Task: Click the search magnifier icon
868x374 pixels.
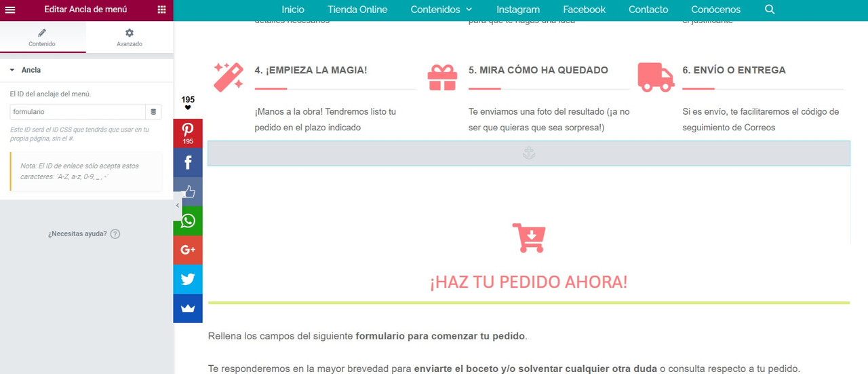Action: click(769, 10)
